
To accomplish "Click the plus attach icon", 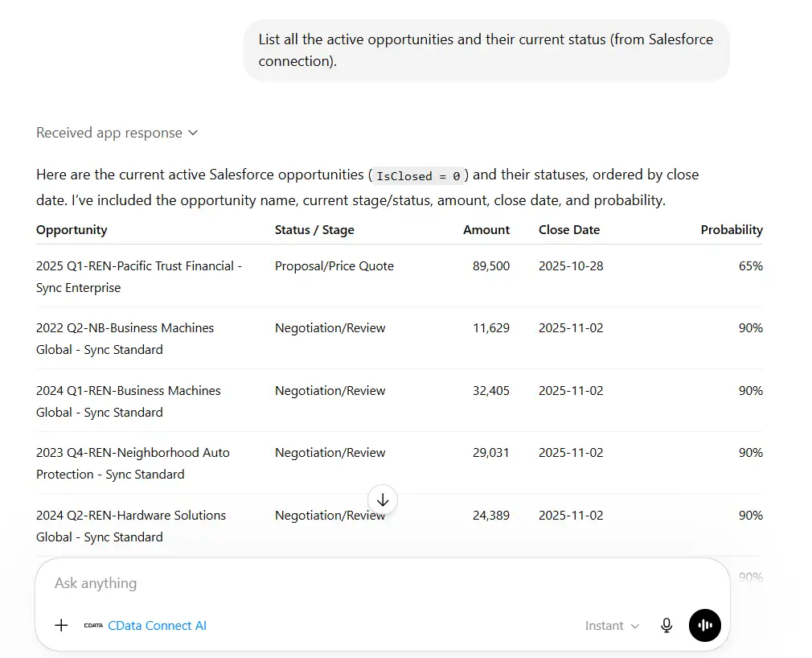I will (61, 625).
